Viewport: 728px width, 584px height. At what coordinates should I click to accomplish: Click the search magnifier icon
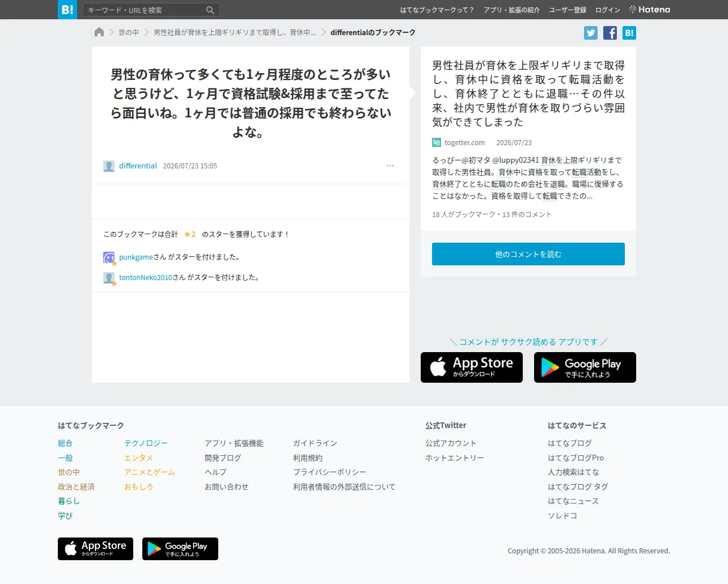click(x=210, y=10)
